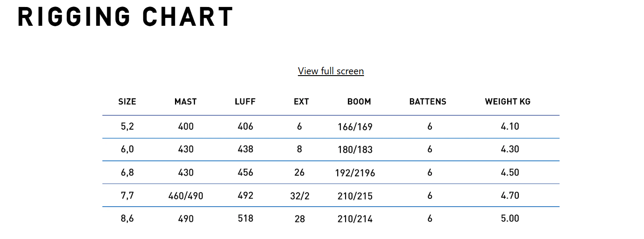Viewport: 644px width, 239px height.
Task: Select the BOOM column header
Action: 359,102
